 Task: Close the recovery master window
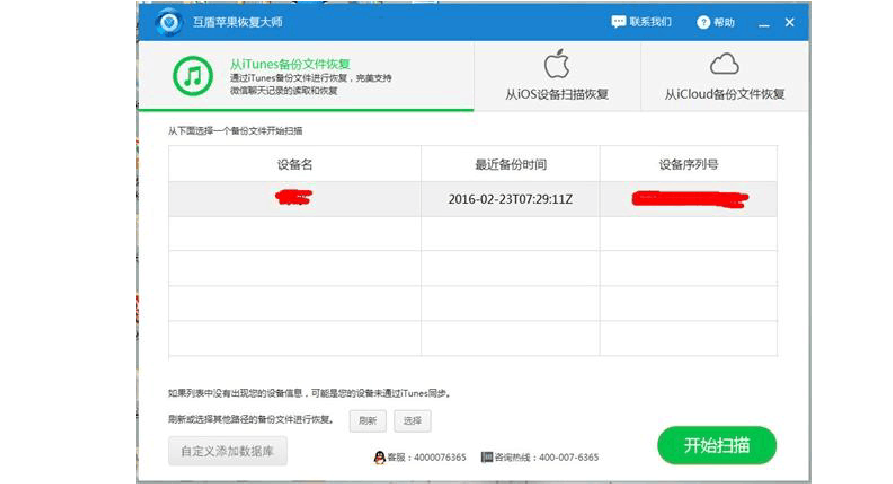(789, 22)
